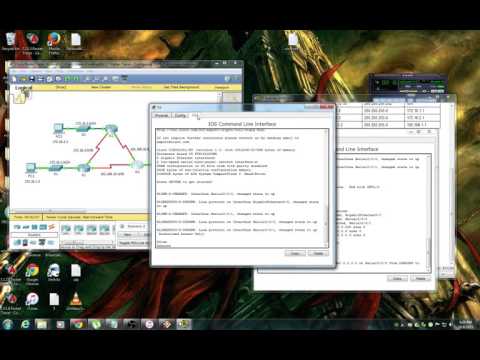The height and width of the screenshot is (360, 480).
Task: Click the Paste button in rear CLI window
Action: click(421, 278)
